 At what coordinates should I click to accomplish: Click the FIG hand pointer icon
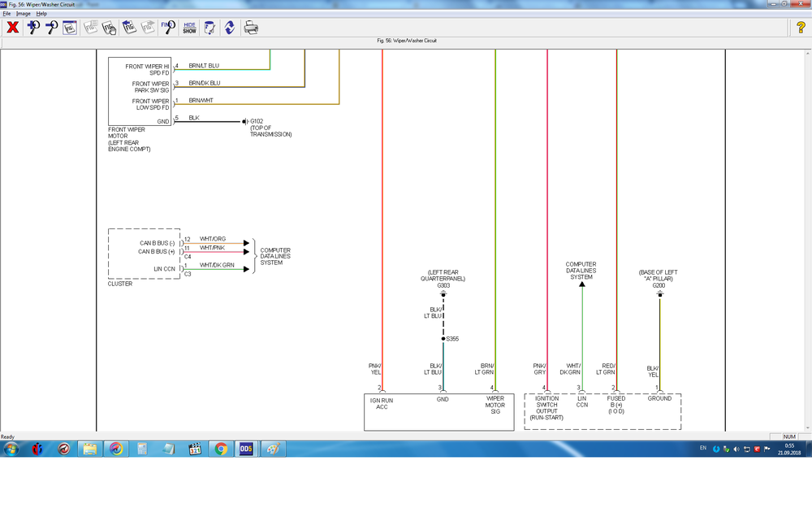(x=110, y=28)
